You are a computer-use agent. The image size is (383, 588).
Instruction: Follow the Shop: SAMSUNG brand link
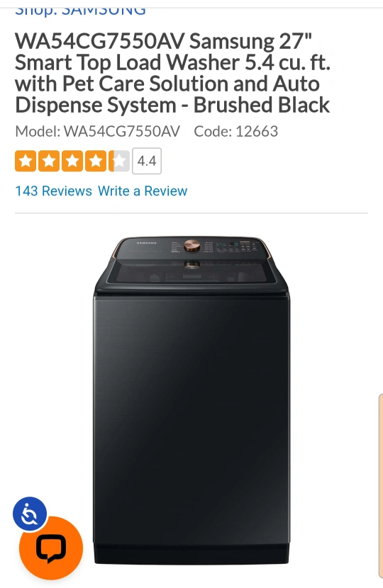[80, 11]
